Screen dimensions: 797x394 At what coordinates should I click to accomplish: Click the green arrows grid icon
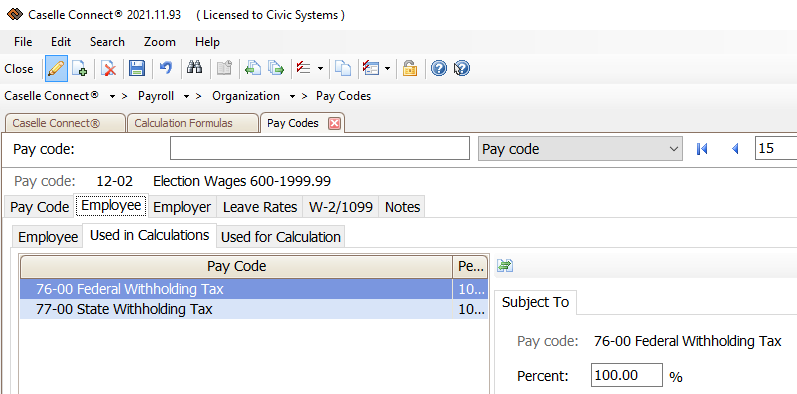(x=504, y=265)
